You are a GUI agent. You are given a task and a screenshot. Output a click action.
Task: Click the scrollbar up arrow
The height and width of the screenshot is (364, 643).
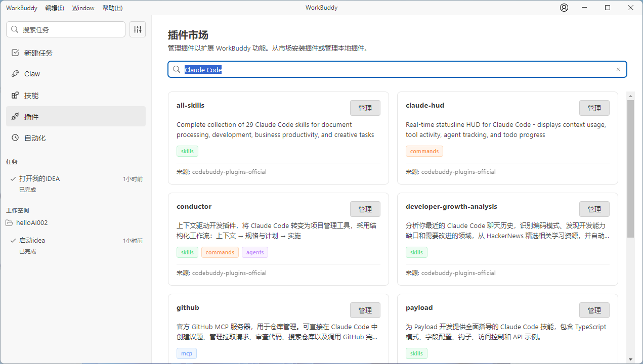click(x=630, y=96)
